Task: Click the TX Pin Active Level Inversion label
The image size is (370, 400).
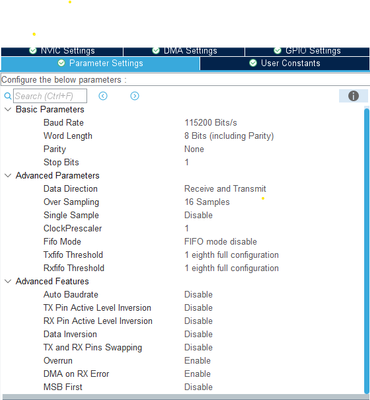Action: pyautogui.click(x=97, y=308)
